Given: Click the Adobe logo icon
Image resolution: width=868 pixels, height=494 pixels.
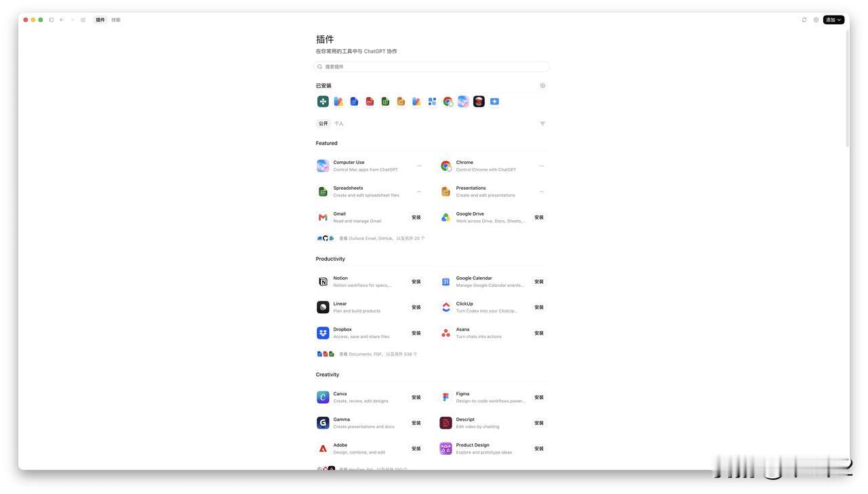Looking at the screenshot, I should 323,449.
